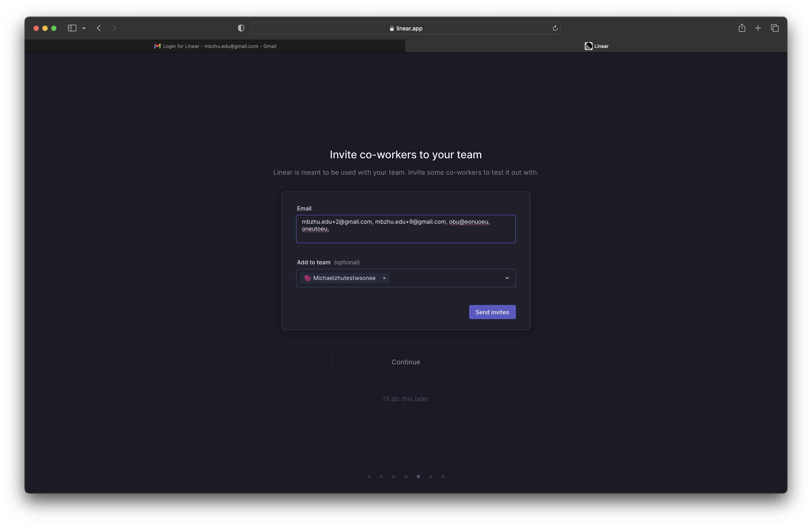Click the I'll do this later link
The image size is (812, 526).
(x=406, y=399)
